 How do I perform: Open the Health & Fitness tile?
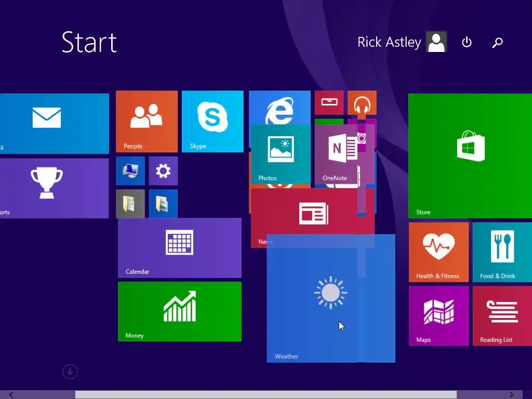click(x=438, y=252)
